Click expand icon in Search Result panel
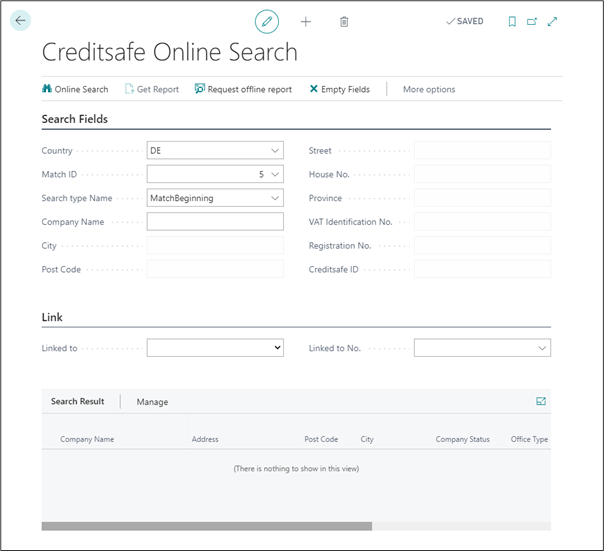 coord(541,401)
